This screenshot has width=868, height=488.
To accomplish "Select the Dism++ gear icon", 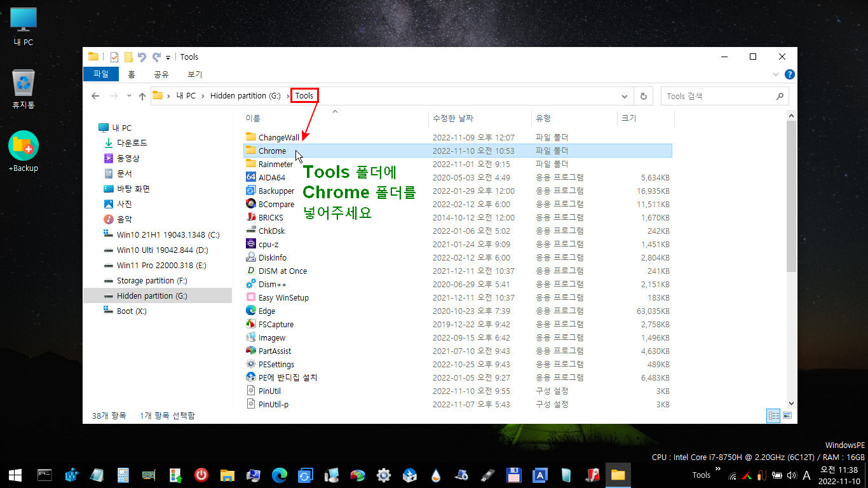I will (x=251, y=284).
